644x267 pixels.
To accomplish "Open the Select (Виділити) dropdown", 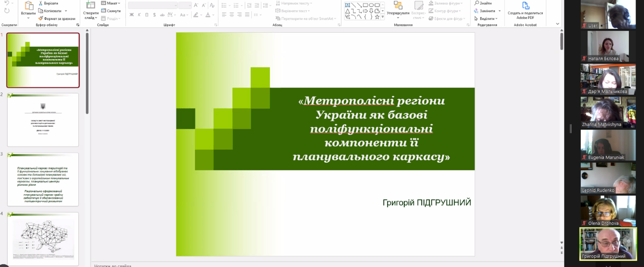I will 486,18.
